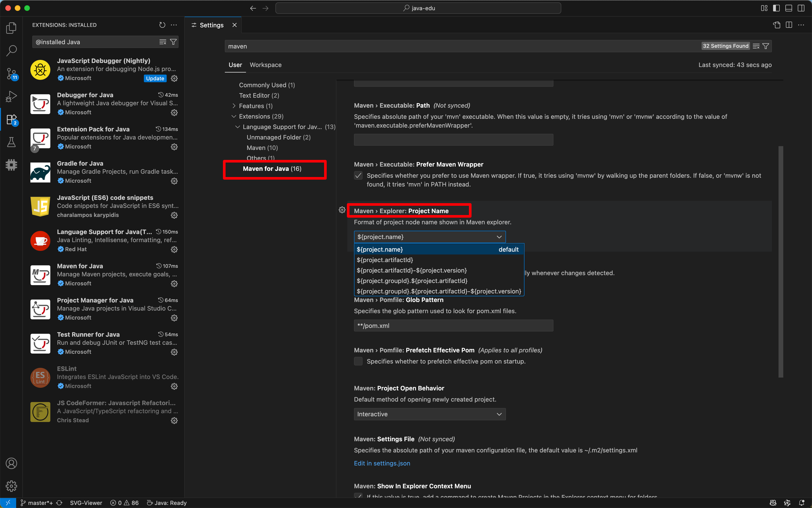Filter extensions with funnel icon

(x=173, y=42)
